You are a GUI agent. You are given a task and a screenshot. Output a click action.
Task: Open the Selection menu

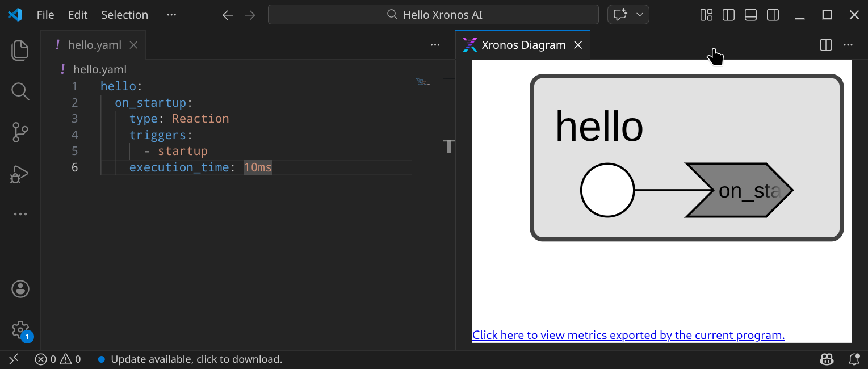[124, 15]
